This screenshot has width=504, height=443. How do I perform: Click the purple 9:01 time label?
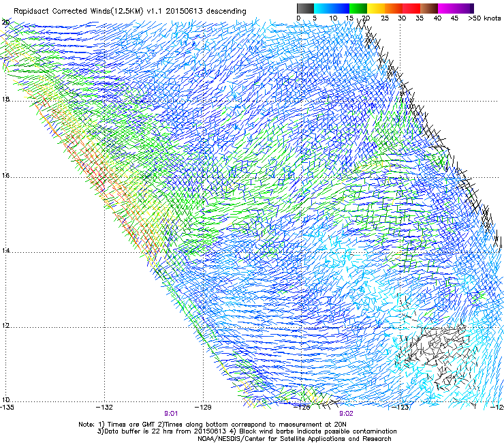tap(171, 414)
